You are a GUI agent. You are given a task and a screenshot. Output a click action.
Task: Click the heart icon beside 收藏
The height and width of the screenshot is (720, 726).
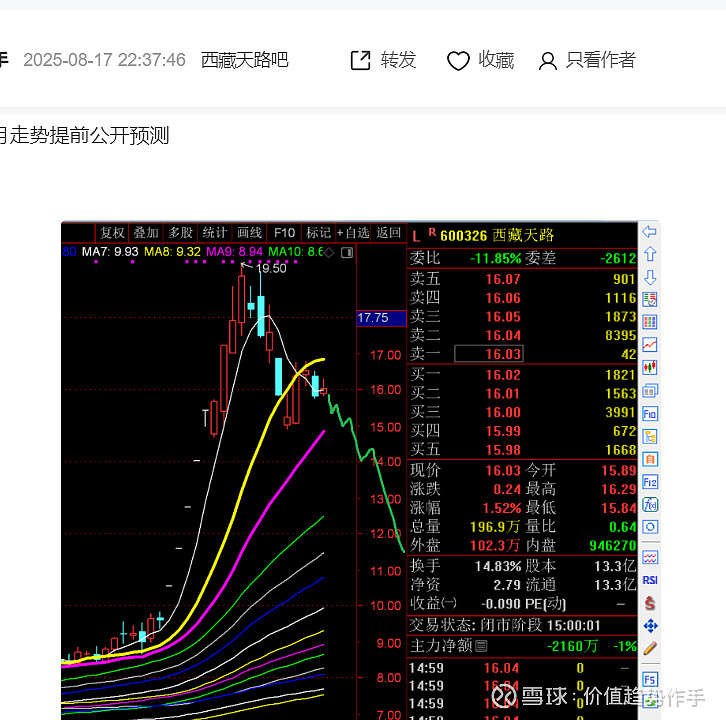tap(458, 61)
